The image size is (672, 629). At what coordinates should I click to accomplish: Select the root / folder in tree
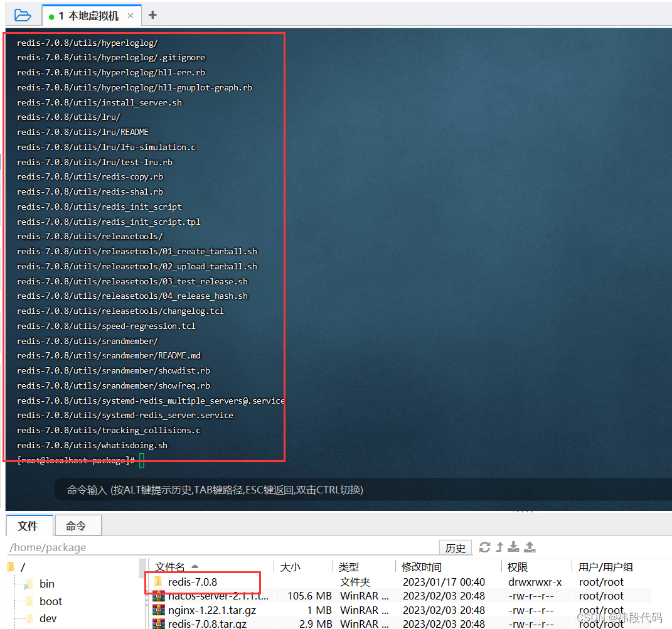pyautogui.click(x=23, y=567)
